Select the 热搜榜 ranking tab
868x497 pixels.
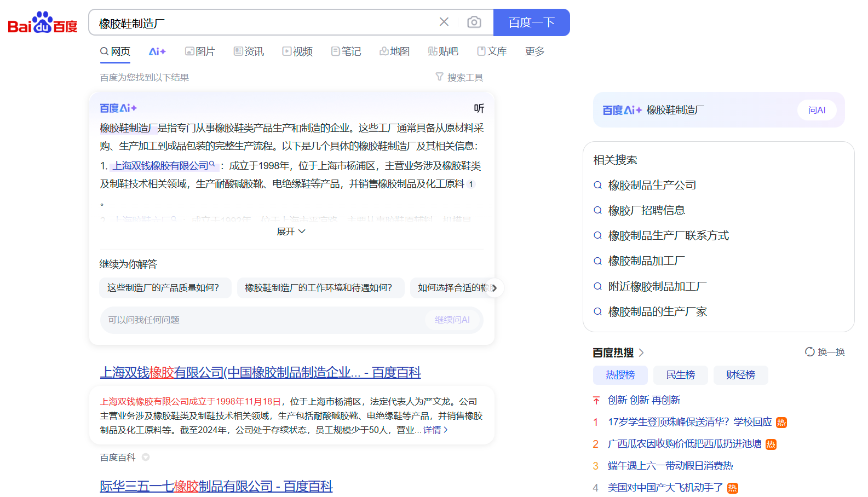(620, 375)
